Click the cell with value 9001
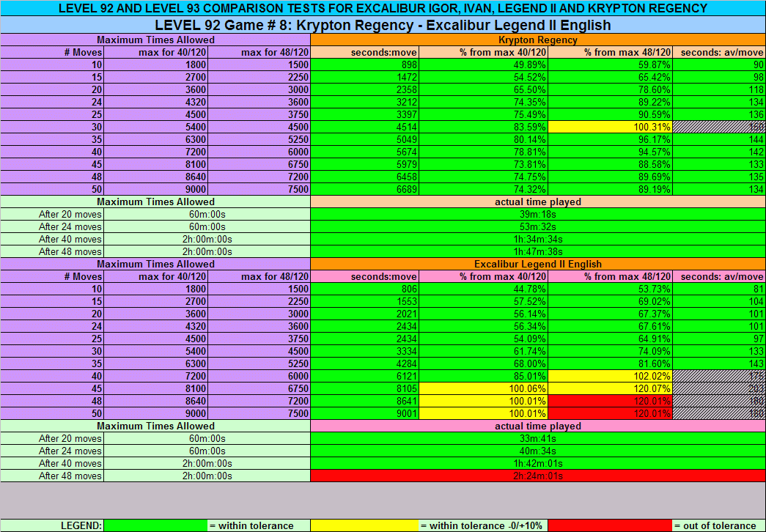766x532 pixels. click(364, 414)
